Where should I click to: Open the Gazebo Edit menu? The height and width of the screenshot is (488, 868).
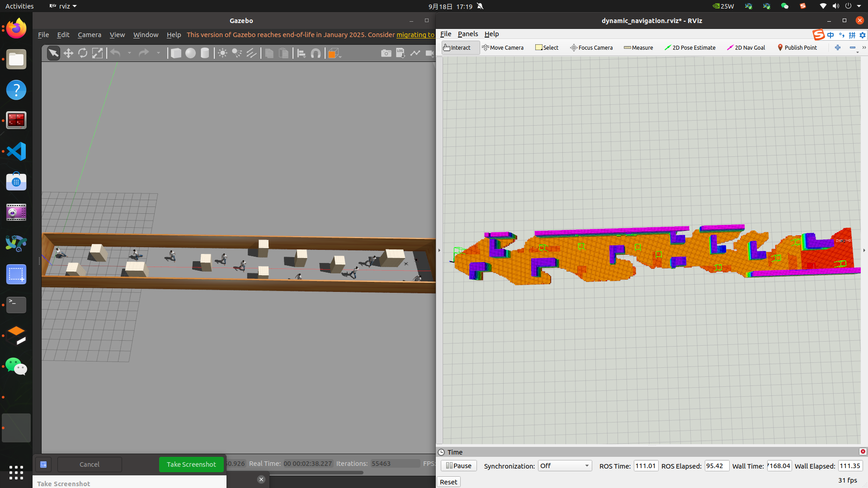63,35
